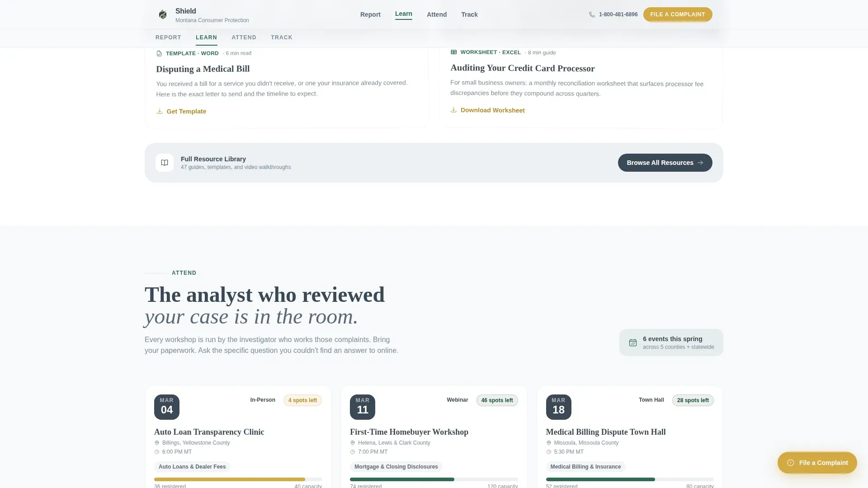This screenshot has width=868, height=488.
Task: Click the location pin for Missoula, Missoula County
Action: click(549, 443)
